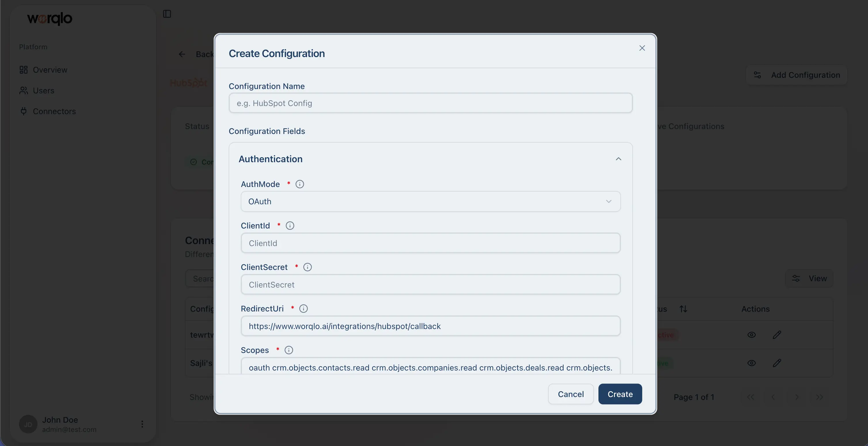
Task: Toggle the sidebar collapse icon
Action: coord(167,14)
